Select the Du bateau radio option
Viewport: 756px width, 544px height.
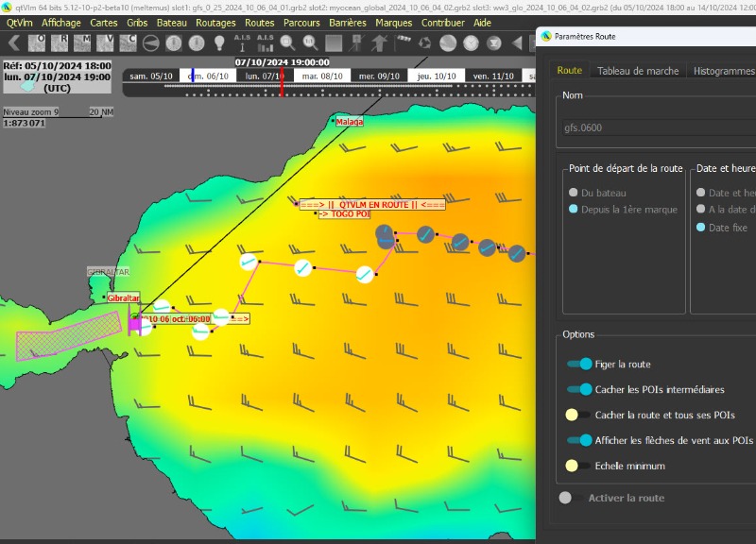(x=574, y=193)
